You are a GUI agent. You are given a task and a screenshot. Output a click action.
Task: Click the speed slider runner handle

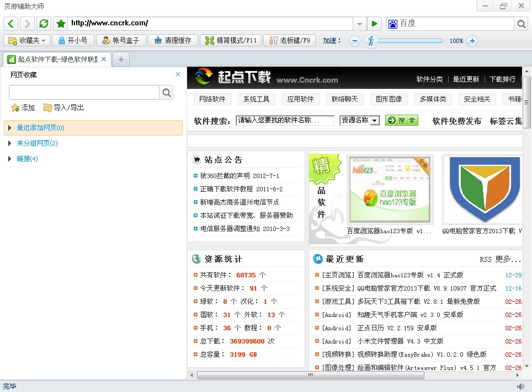coord(371,41)
